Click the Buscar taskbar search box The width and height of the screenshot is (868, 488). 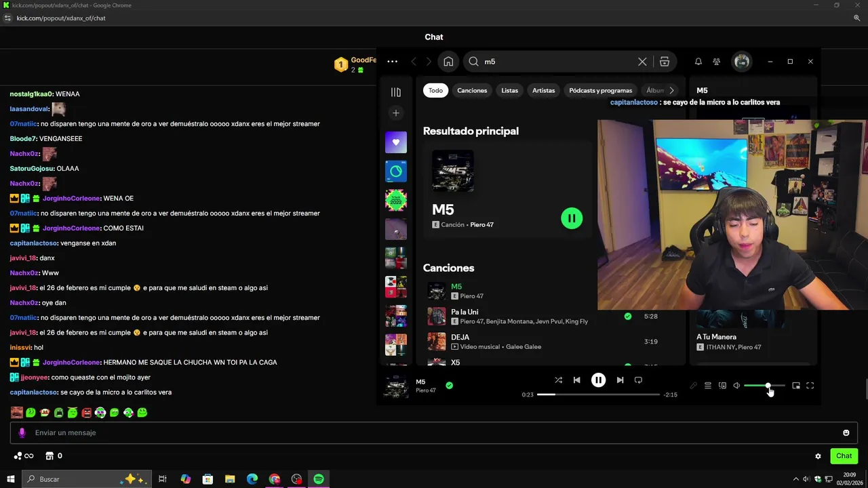[x=85, y=479]
